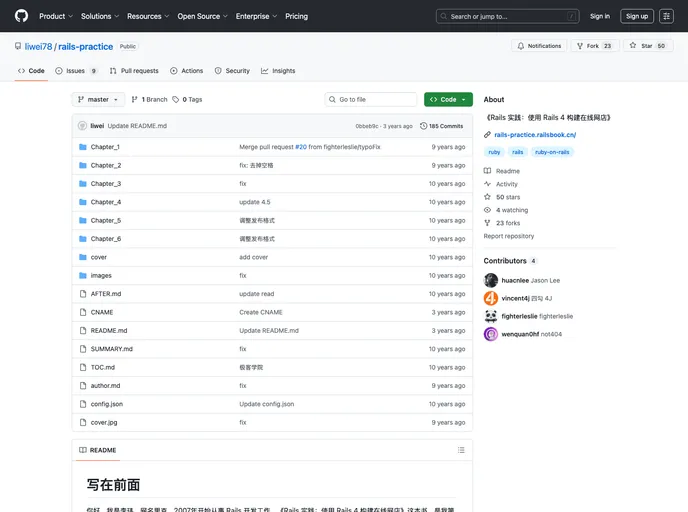Click fighterleslie panda avatar
Viewport: 688px width, 512px height.
click(491, 316)
